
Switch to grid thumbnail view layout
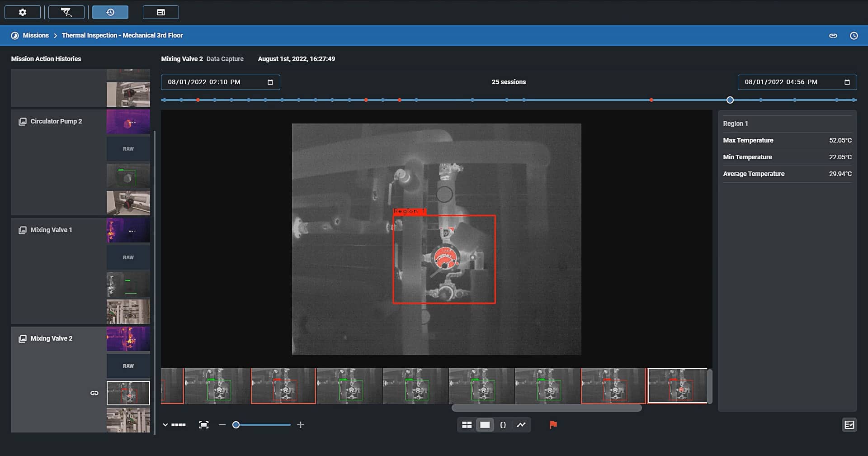(x=467, y=424)
